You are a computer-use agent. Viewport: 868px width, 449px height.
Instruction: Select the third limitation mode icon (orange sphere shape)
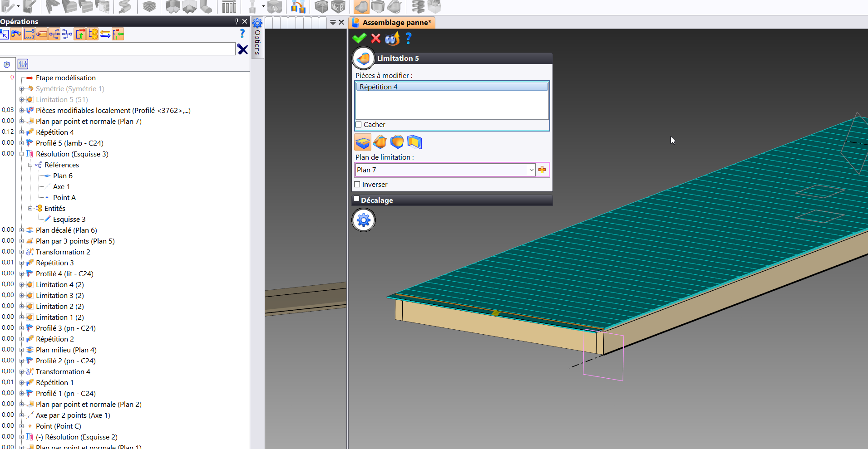pos(397,142)
